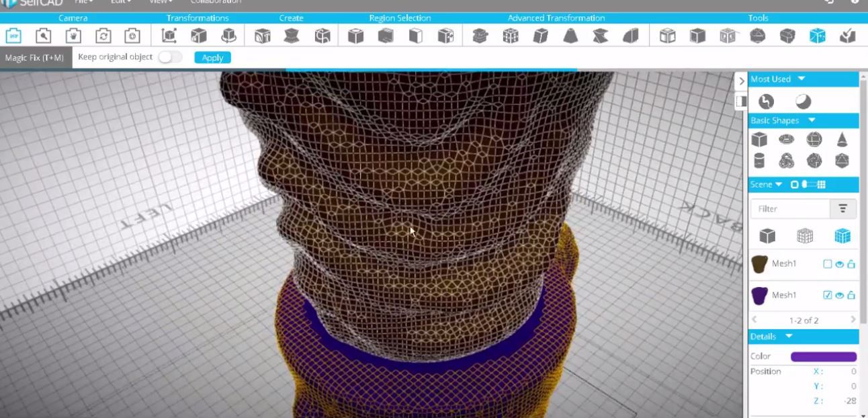This screenshot has width=868, height=418.
Task: Click inside the Filter search field
Action: coord(793,208)
